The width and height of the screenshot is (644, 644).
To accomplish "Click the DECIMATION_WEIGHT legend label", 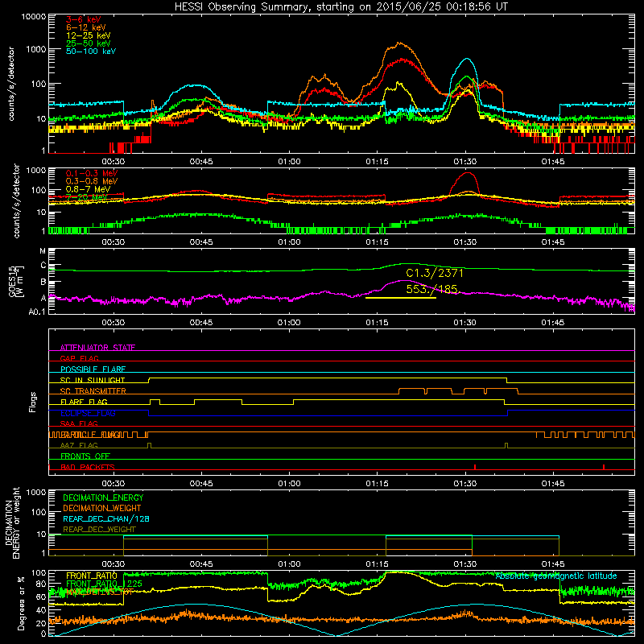I will (x=102, y=508).
